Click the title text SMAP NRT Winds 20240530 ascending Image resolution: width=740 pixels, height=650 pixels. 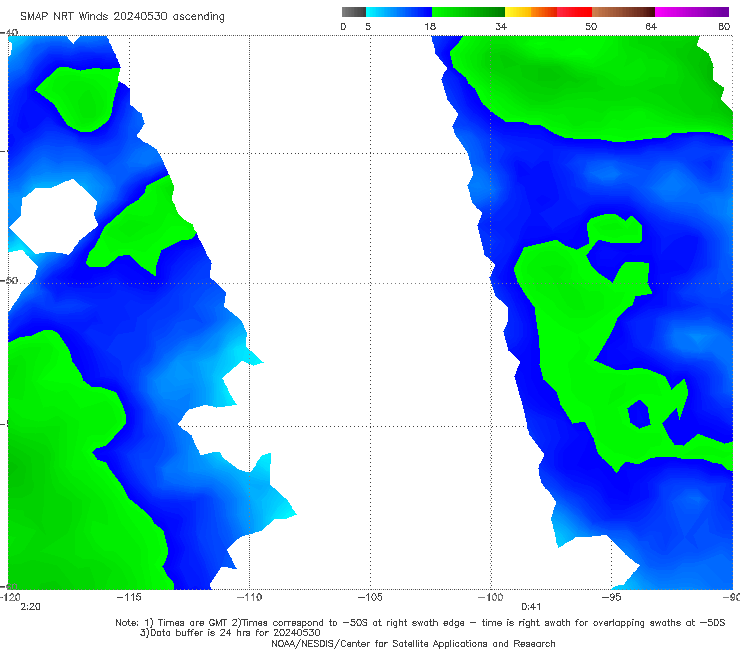click(122, 16)
